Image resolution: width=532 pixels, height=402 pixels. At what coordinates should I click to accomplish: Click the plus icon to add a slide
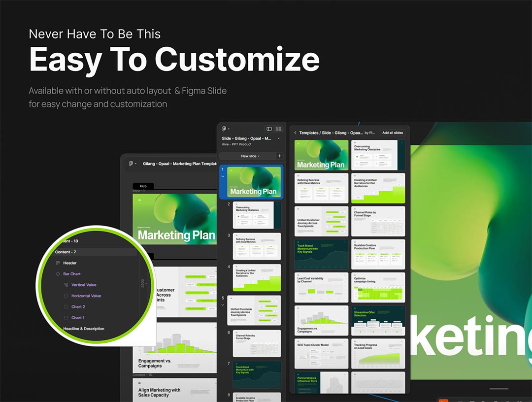279,156
